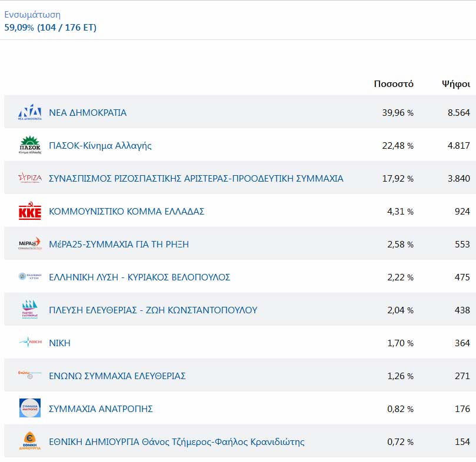Viewport: 476px width, 462px height.
Task: Click the 271 votes value
Action: click(x=462, y=376)
